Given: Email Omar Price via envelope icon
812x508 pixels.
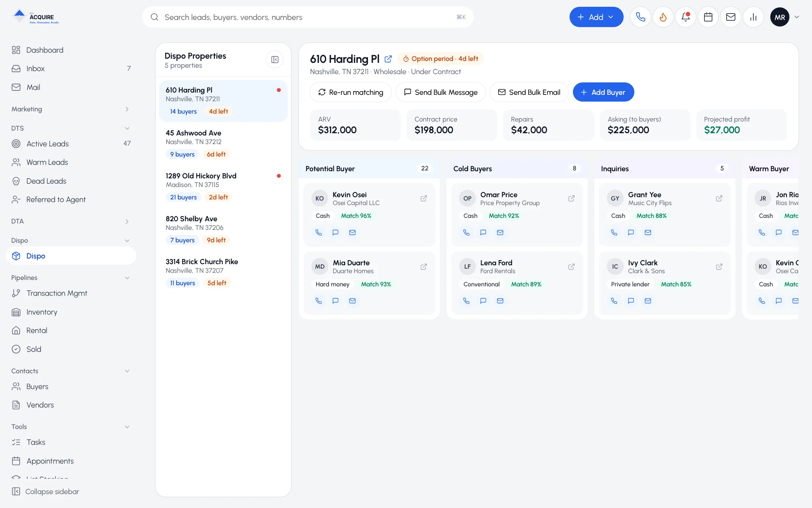Looking at the screenshot, I should pos(500,233).
